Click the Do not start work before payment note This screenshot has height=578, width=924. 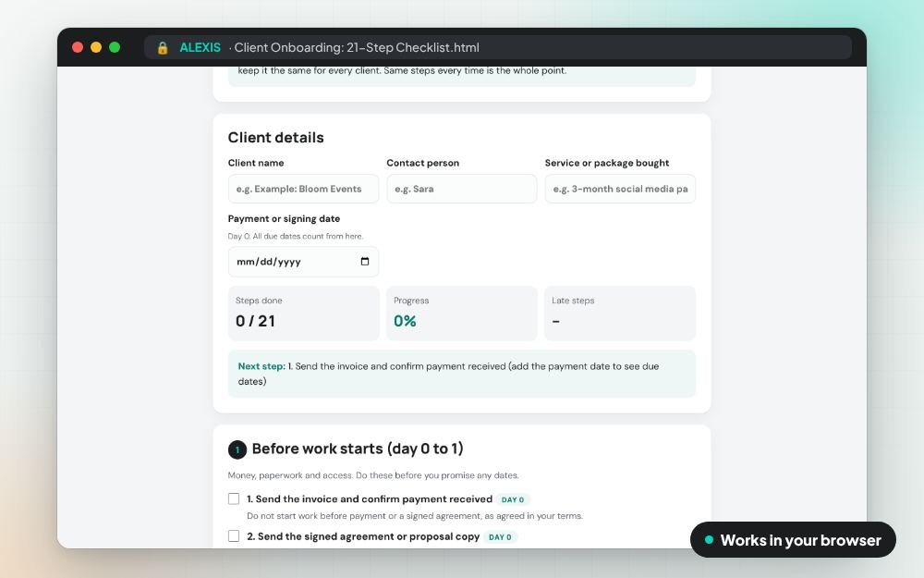click(415, 516)
